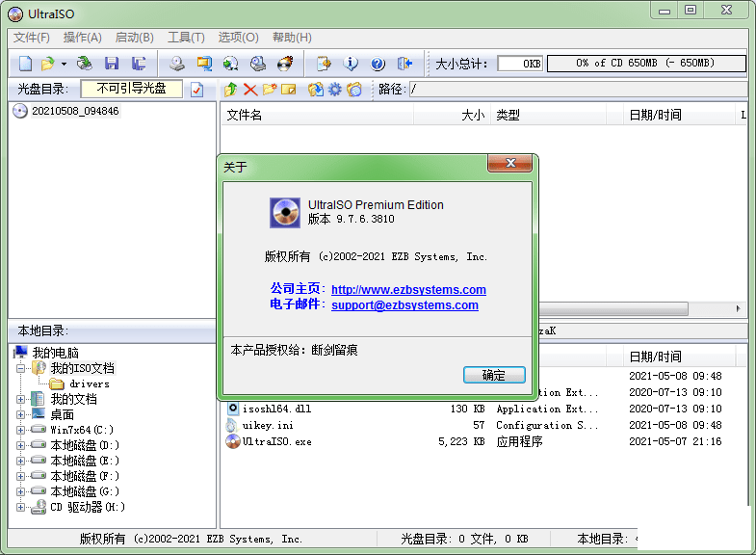This screenshot has width=756, height=555.
Task: Open the dropdown arrow beside Open icon
Action: 64,64
